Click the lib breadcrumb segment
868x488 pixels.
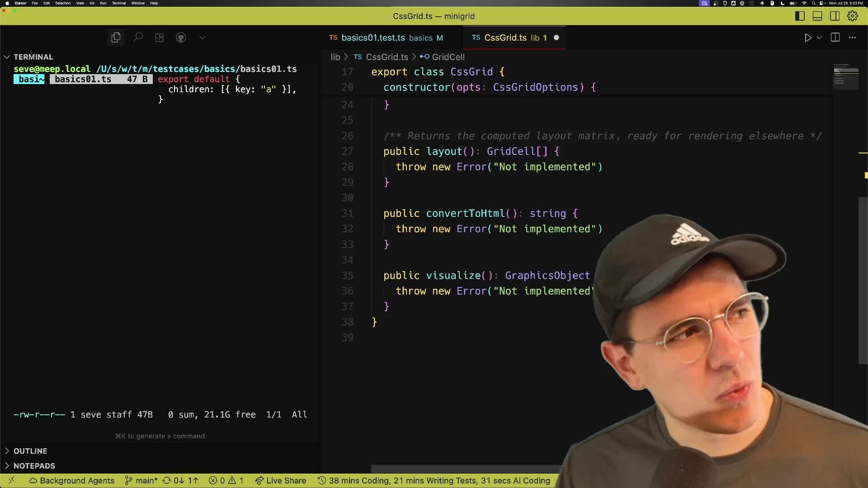coord(335,57)
